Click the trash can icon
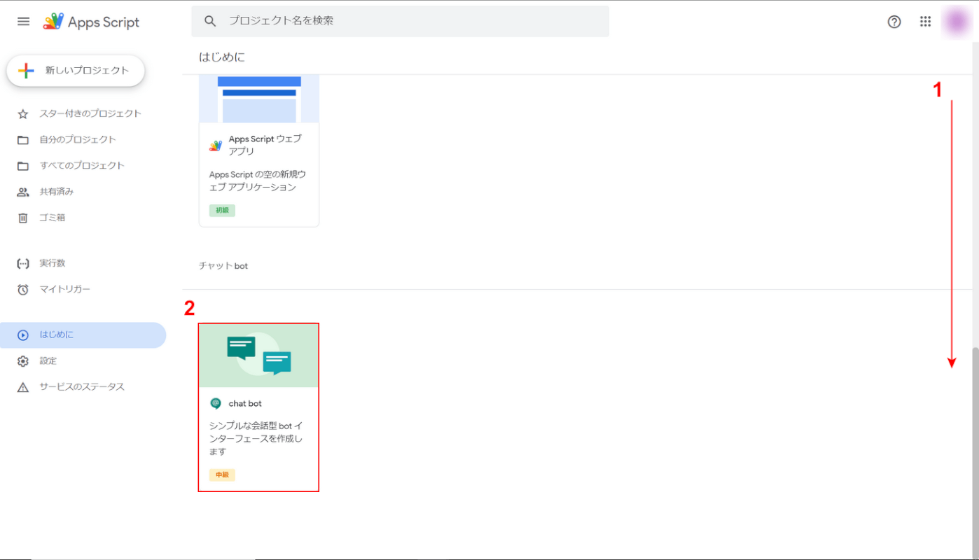Viewport: 979px width, 560px height. pyautogui.click(x=23, y=218)
